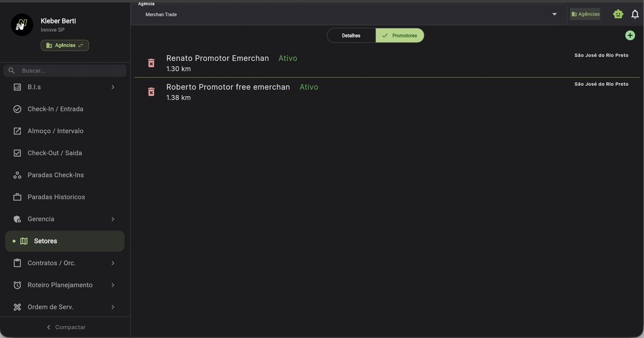Open Paradas Historicos from sidebar

[x=56, y=197]
